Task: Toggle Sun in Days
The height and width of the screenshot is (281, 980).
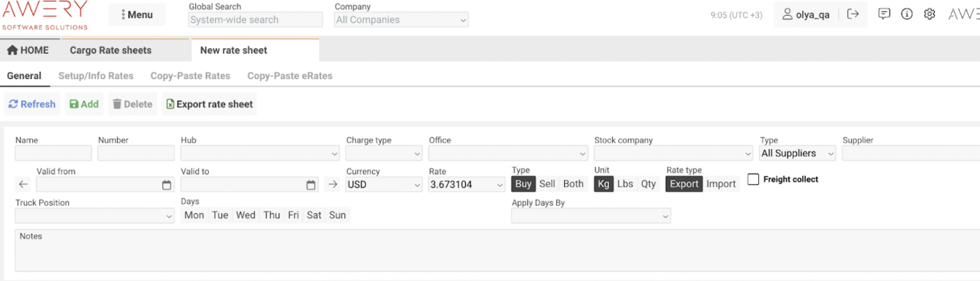Action: pos(338,215)
